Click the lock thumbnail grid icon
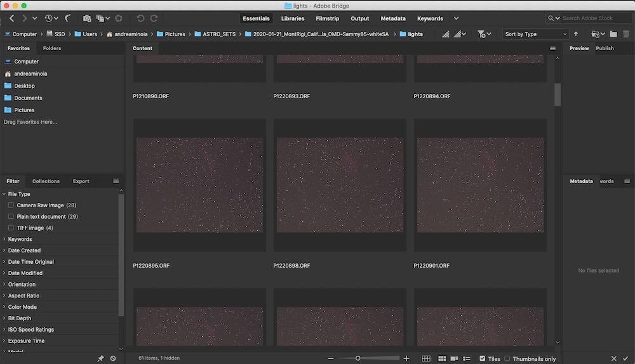Image resolution: width=635 pixels, height=364 pixels. click(426, 359)
